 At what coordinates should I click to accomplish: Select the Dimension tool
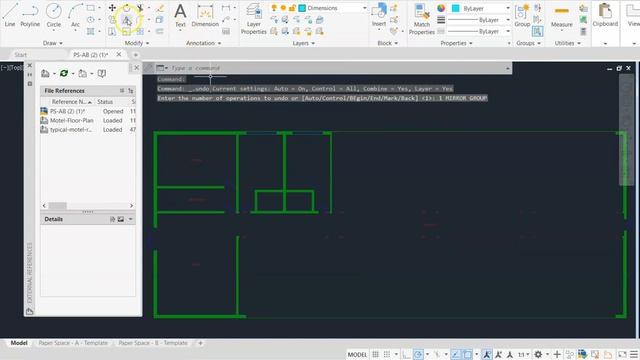click(x=205, y=16)
